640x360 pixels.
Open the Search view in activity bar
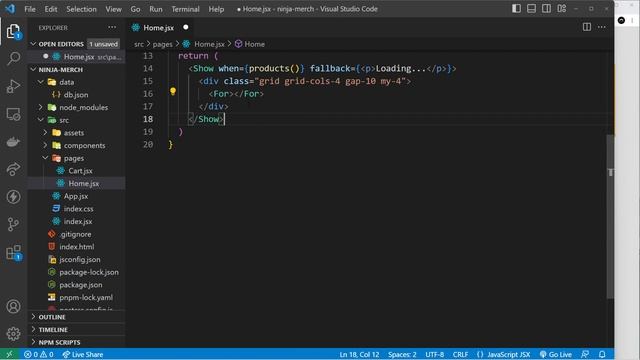click(x=13, y=59)
